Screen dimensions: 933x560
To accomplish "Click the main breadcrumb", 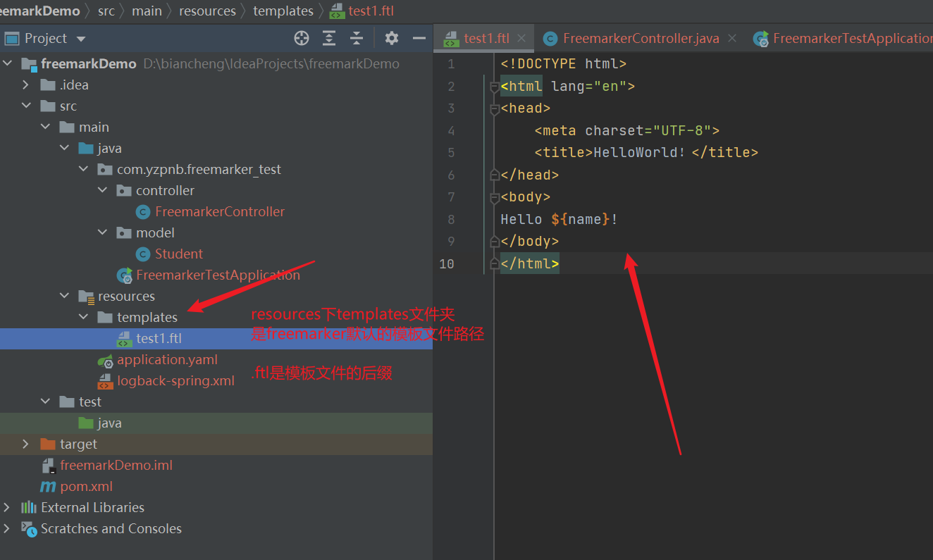I will tap(147, 11).
